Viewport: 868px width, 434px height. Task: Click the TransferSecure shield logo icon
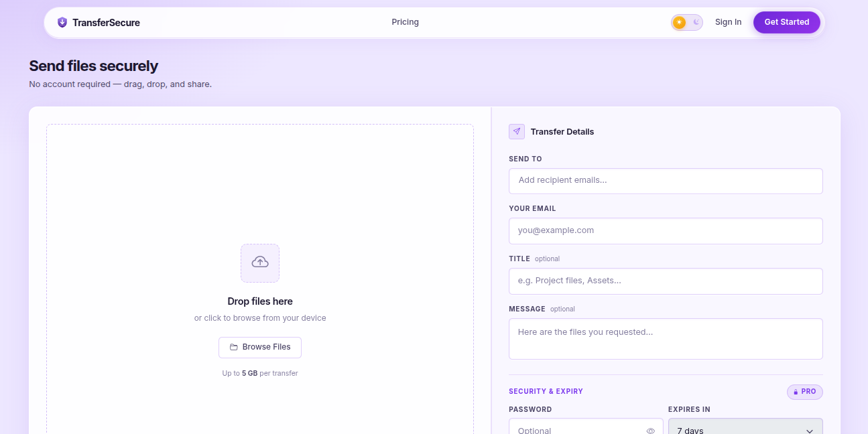pos(62,22)
